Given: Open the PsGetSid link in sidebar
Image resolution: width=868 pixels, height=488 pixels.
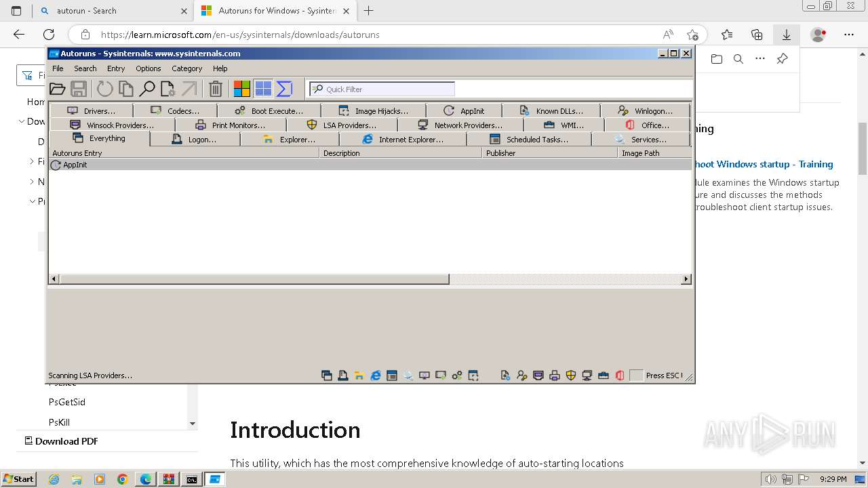Looking at the screenshot, I should pos(67,402).
